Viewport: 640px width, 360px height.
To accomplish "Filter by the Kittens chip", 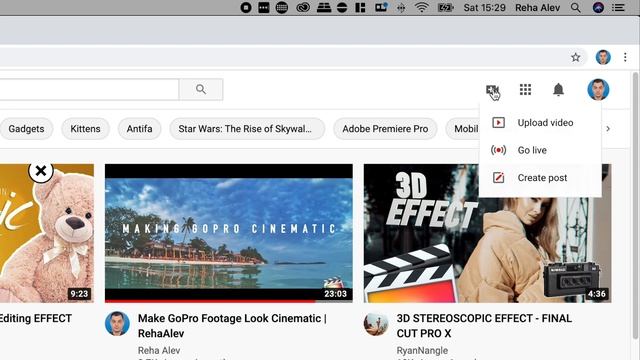I will [x=85, y=129].
